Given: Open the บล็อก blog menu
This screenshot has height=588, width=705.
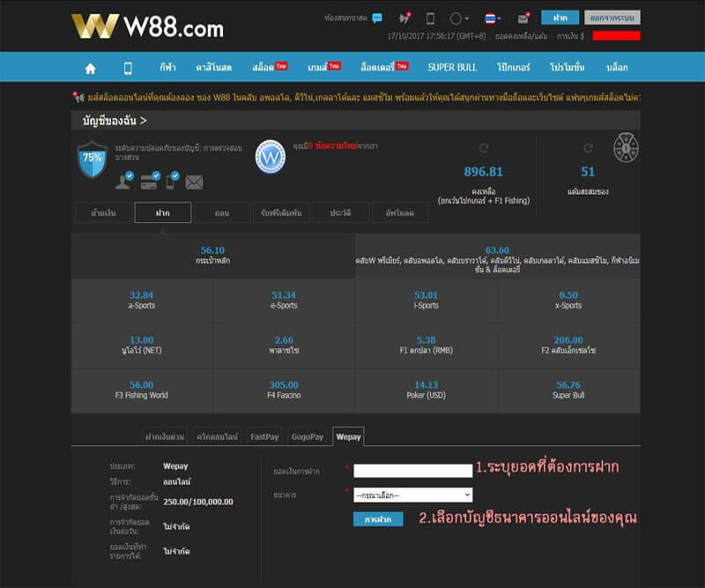Looking at the screenshot, I should [616, 68].
